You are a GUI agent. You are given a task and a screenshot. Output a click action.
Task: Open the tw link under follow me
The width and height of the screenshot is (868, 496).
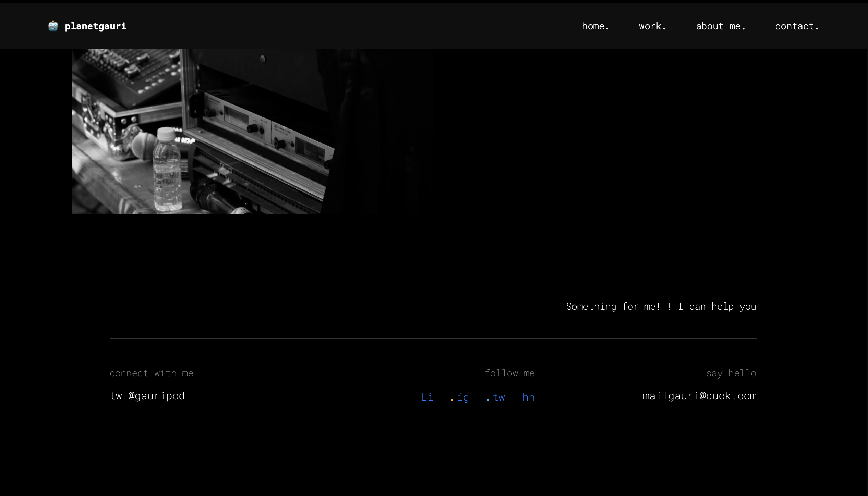(x=499, y=398)
